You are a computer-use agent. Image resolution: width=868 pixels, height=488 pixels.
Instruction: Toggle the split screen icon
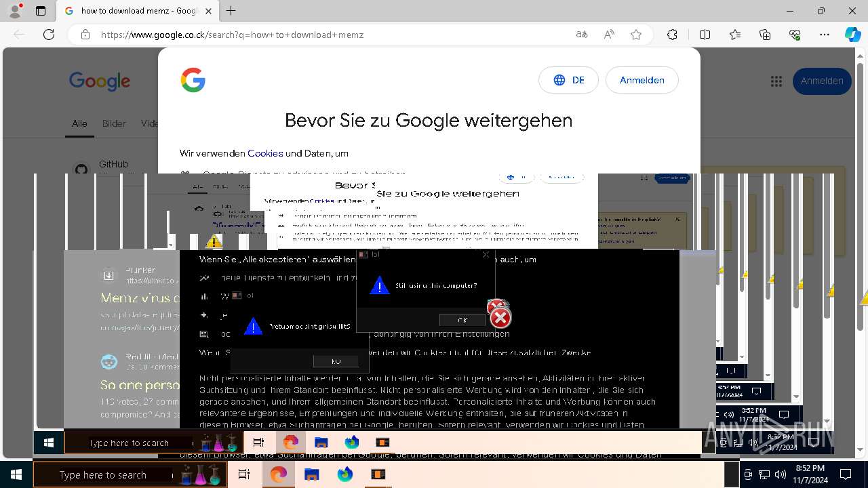(x=705, y=35)
